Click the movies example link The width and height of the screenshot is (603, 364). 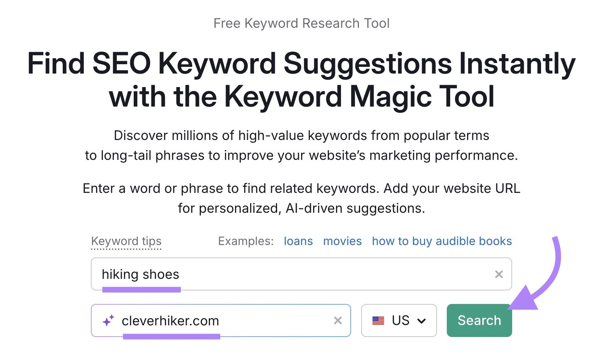click(x=342, y=241)
